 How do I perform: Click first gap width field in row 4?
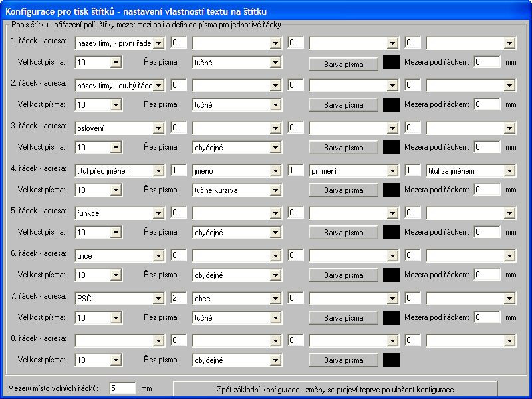[x=178, y=170]
